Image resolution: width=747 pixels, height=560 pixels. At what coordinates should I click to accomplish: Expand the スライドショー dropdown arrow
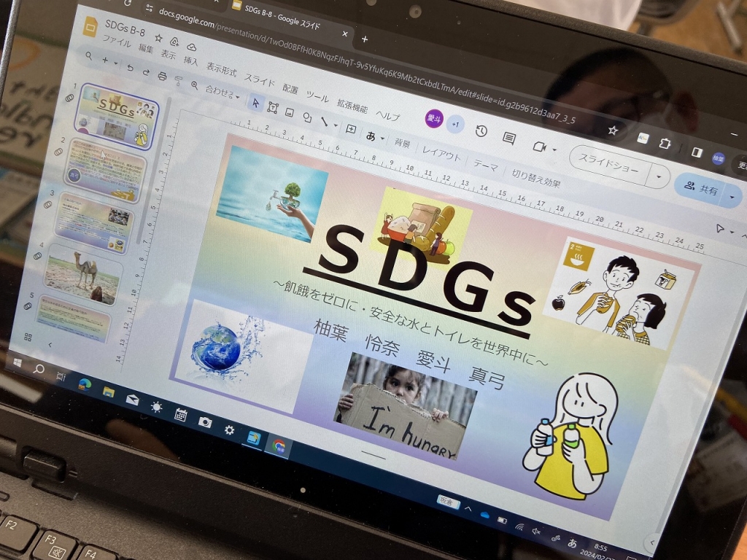[659, 176]
